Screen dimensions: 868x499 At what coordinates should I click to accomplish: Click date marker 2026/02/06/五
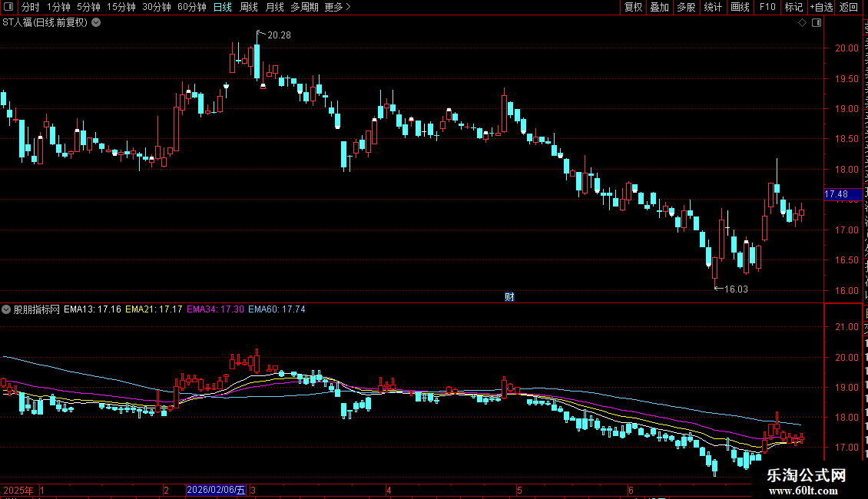tap(216, 490)
